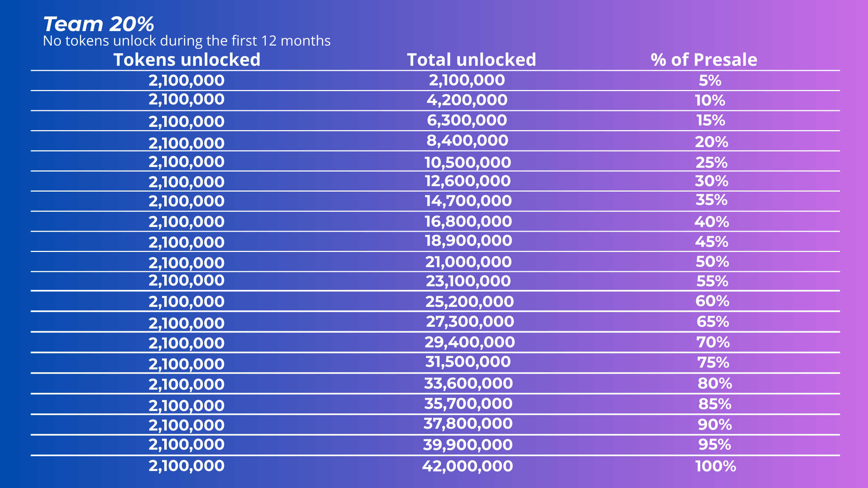Click the 5% presale cell
The image size is (868, 488).
pyautogui.click(x=710, y=81)
